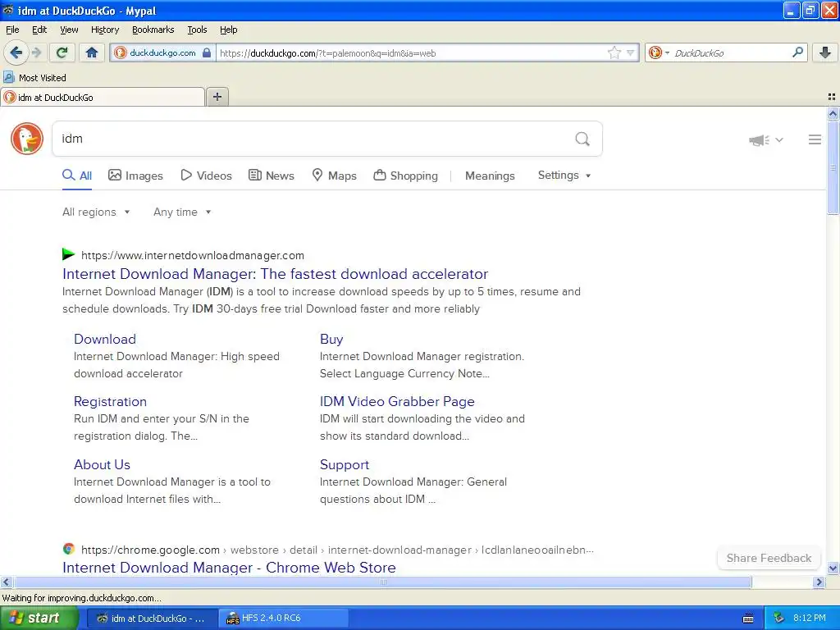Select the 'idm at DuckDuckGo' tab
840x630 pixels.
(103, 97)
